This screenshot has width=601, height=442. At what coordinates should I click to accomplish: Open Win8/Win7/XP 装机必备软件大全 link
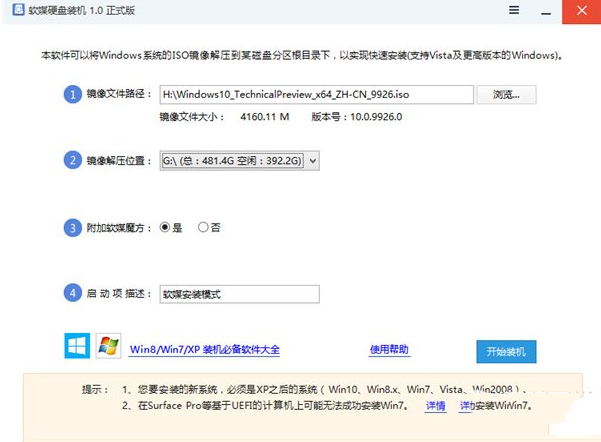tap(205, 350)
